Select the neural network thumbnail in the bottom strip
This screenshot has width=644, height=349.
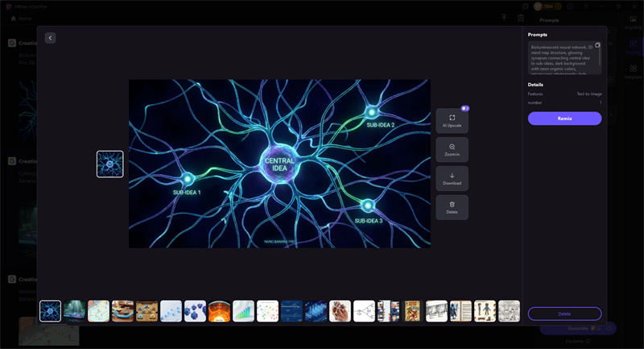tap(50, 311)
